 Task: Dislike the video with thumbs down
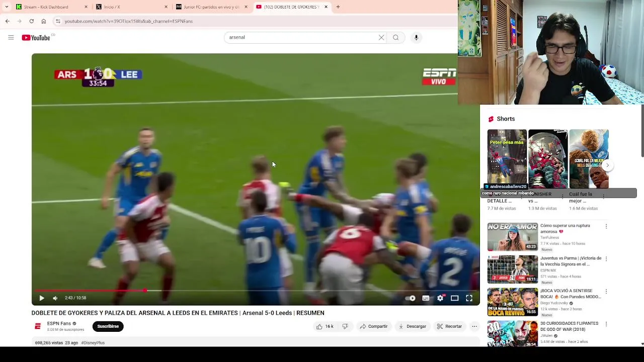345,326
